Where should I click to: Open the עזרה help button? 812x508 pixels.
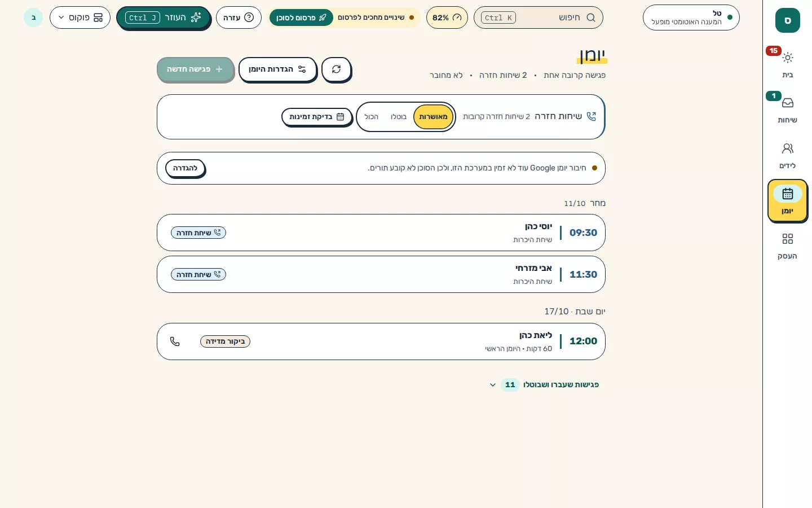[239, 17]
